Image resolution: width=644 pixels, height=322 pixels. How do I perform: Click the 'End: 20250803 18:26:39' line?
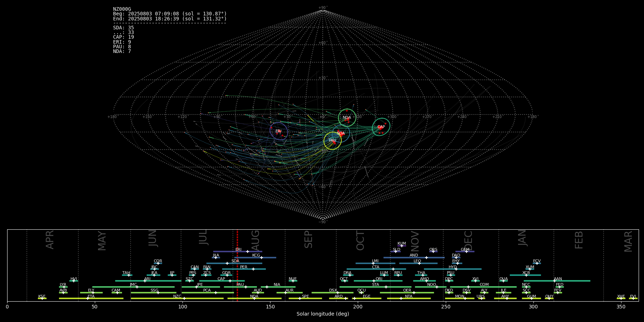tap(170, 19)
